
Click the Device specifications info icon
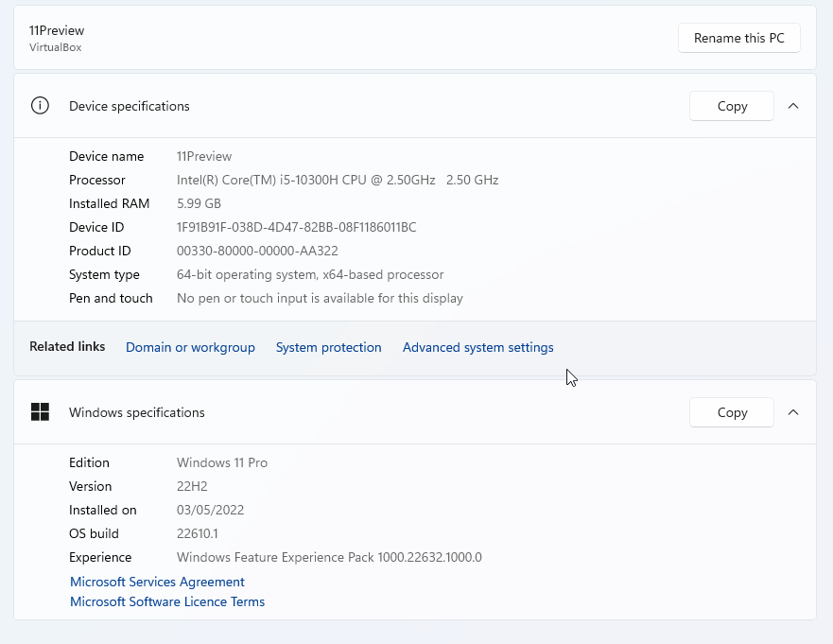point(40,106)
